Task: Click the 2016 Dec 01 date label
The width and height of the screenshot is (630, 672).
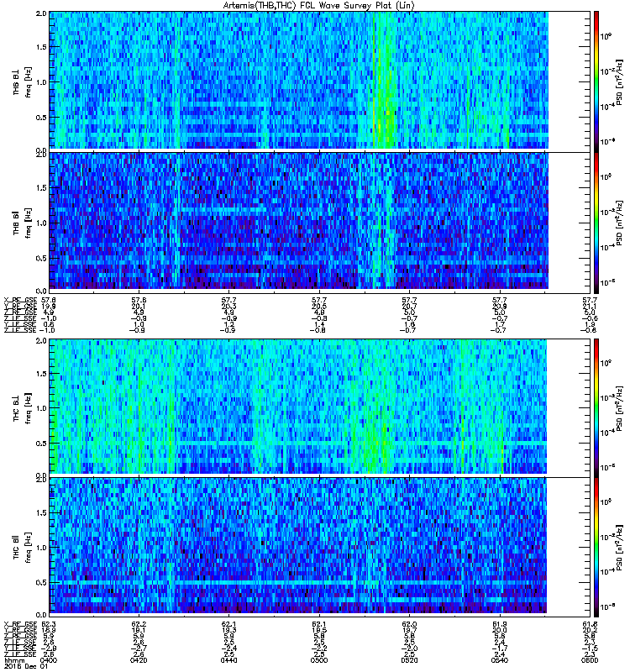Action: pos(26,666)
